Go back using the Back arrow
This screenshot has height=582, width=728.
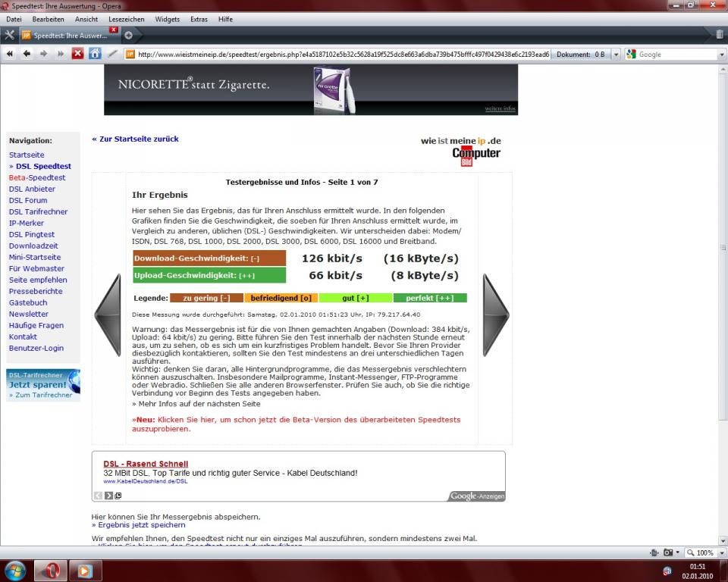[27, 54]
